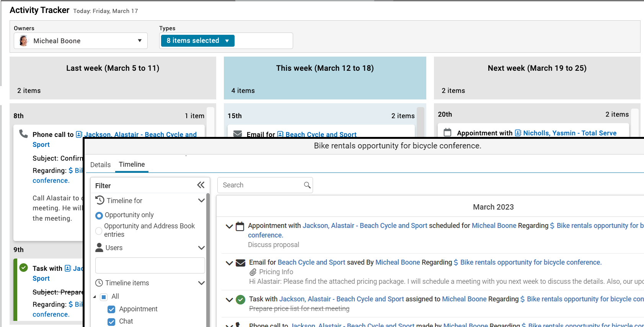Click the Filter panel vertical scrollbar
This screenshot has width=644, height=327.
click(208, 260)
